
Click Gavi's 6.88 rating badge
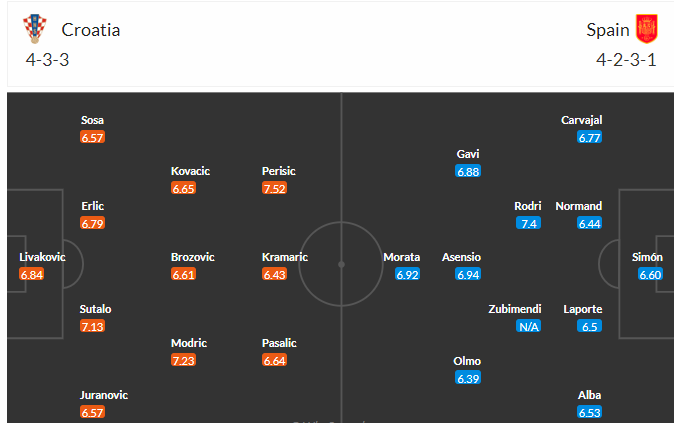[468, 171]
